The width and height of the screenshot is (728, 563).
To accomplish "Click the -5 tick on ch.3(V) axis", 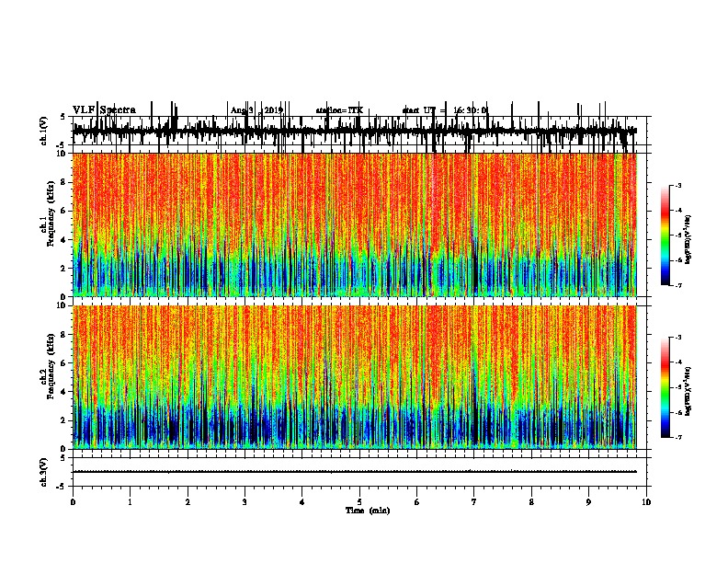I will pyautogui.click(x=63, y=487).
